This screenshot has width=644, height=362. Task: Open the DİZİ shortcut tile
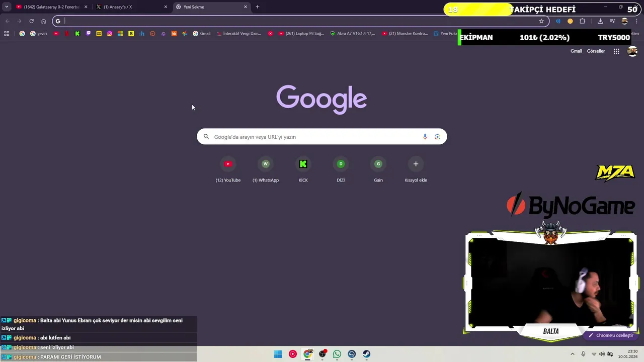click(341, 170)
